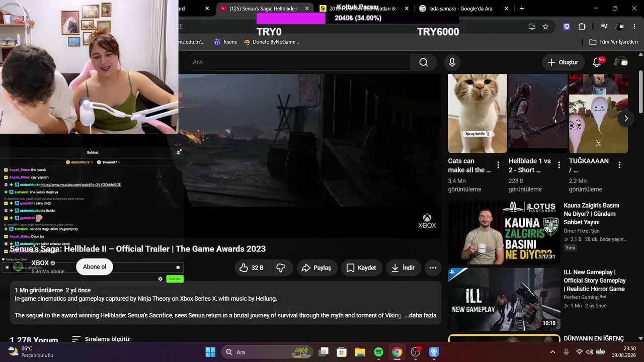Viewport: 644px width, 362px height.
Task: Click the YouTube search input field
Action: point(298,62)
